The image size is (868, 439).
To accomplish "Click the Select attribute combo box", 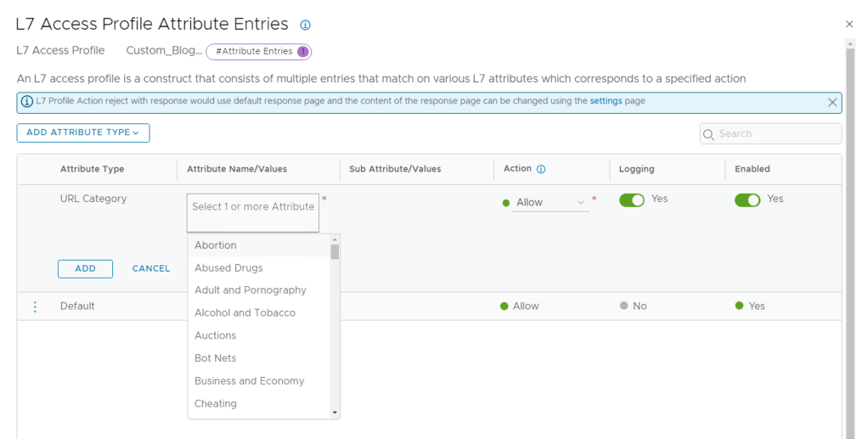I will pyautogui.click(x=253, y=212).
